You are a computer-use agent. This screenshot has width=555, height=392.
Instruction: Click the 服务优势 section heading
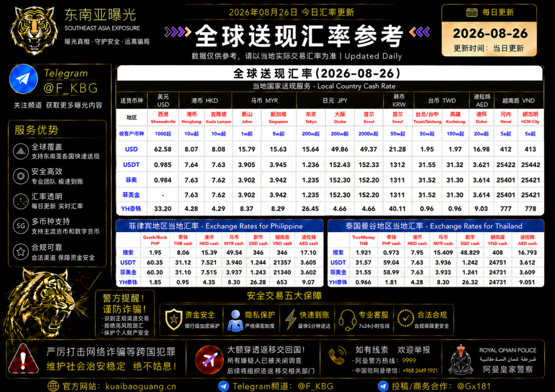[36, 130]
